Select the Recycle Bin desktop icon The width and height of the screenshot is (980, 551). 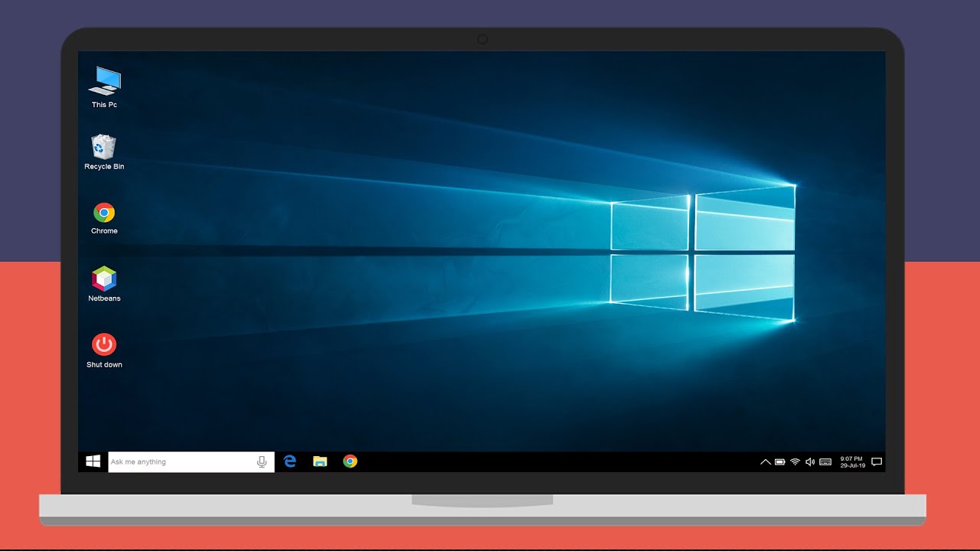[x=103, y=146]
